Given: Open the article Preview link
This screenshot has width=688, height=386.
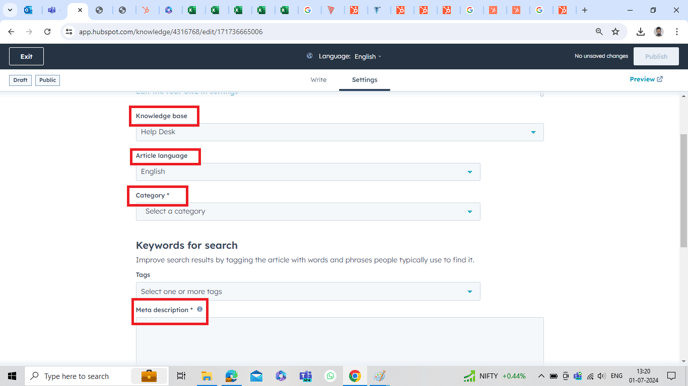Looking at the screenshot, I should pos(646,79).
